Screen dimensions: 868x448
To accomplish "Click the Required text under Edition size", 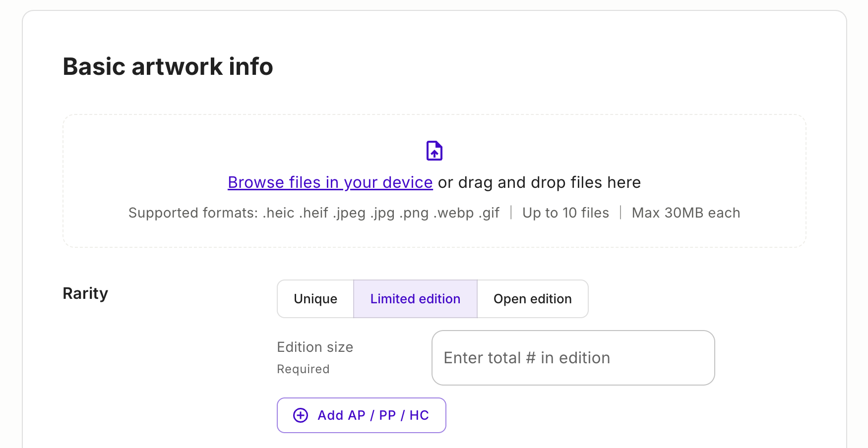I will [x=303, y=369].
